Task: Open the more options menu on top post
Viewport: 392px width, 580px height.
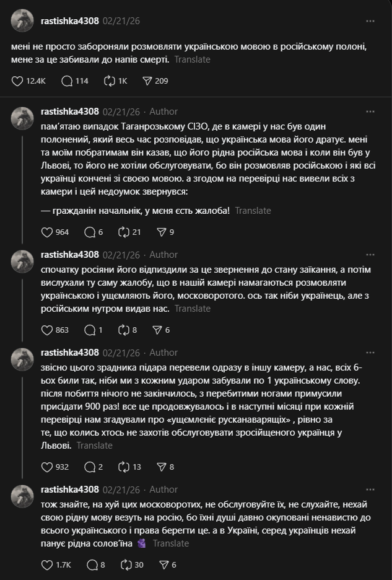Action: point(370,20)
